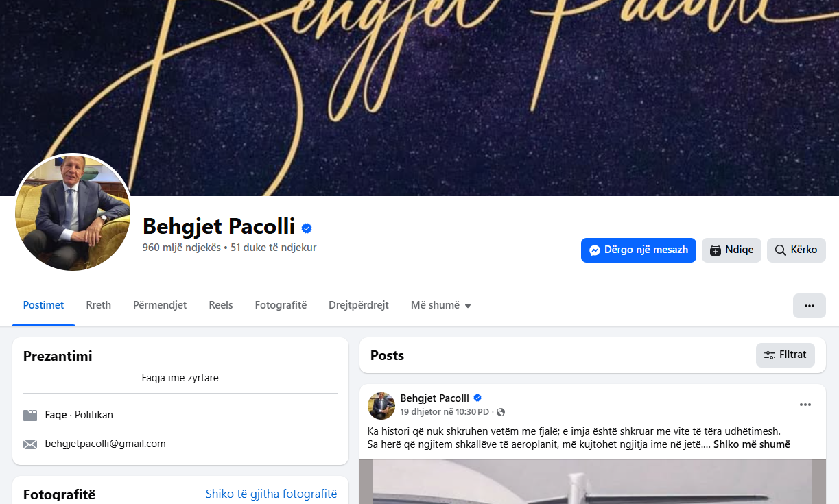The image size is (839, 504).
Task: Click the small post author avatar
Action: 381,406
